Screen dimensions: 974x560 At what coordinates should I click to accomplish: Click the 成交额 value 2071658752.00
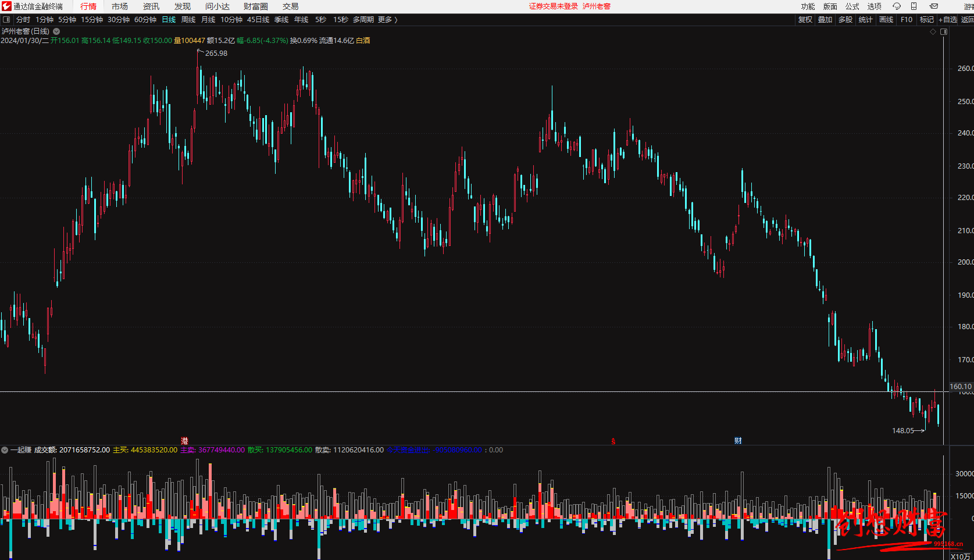(84, 450)
